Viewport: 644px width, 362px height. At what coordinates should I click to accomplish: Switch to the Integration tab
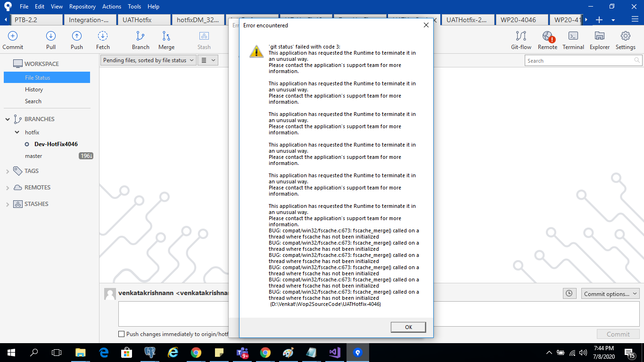pyautogui.click(x=90, y=20)
